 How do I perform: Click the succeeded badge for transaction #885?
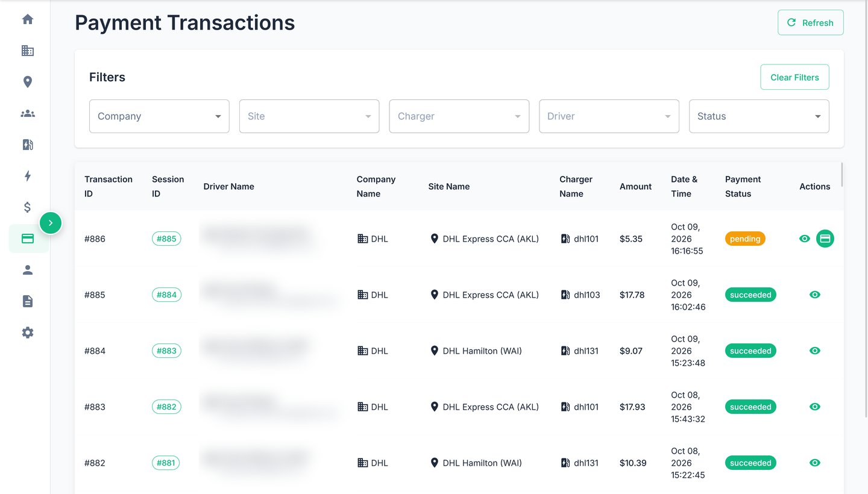750,295
